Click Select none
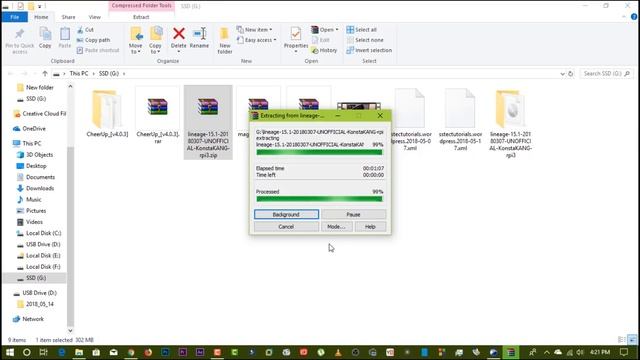This screenshot has height=360, width=640. point(365,40)
